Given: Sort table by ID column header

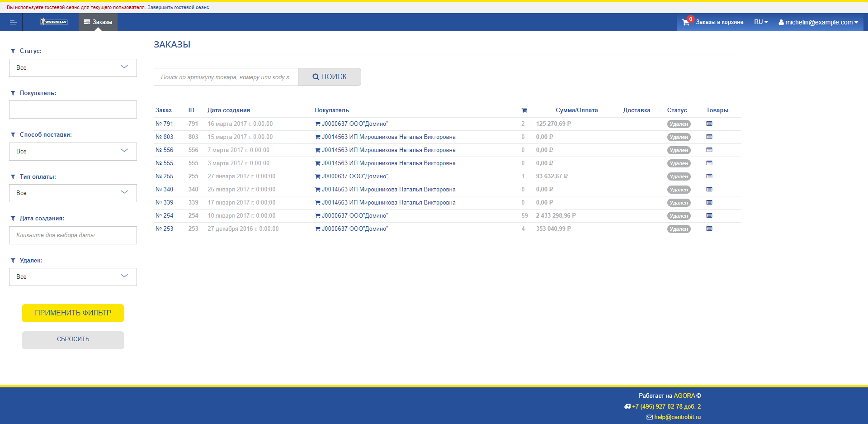Looking at the screenshot, I should [x=191, y=110].
